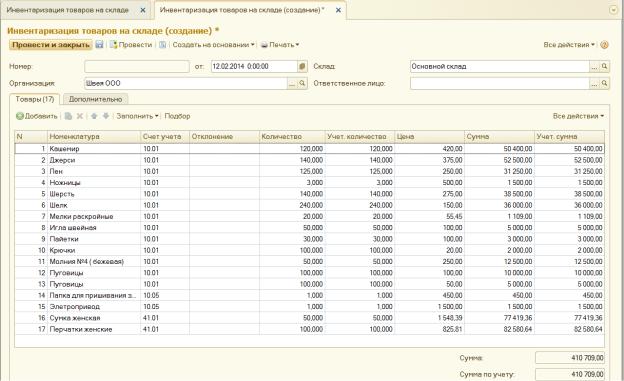Open the table Все действия menu
Image resolution: width=624 pixels, height=381 pixels.
(x=578, y=116)
